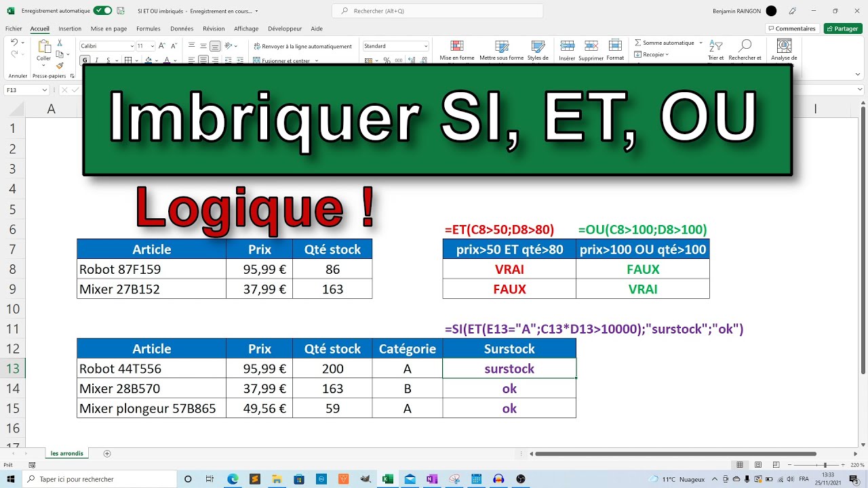Click the text orientation icon
The height and width of the screenshot is (488, 868).
229,46
